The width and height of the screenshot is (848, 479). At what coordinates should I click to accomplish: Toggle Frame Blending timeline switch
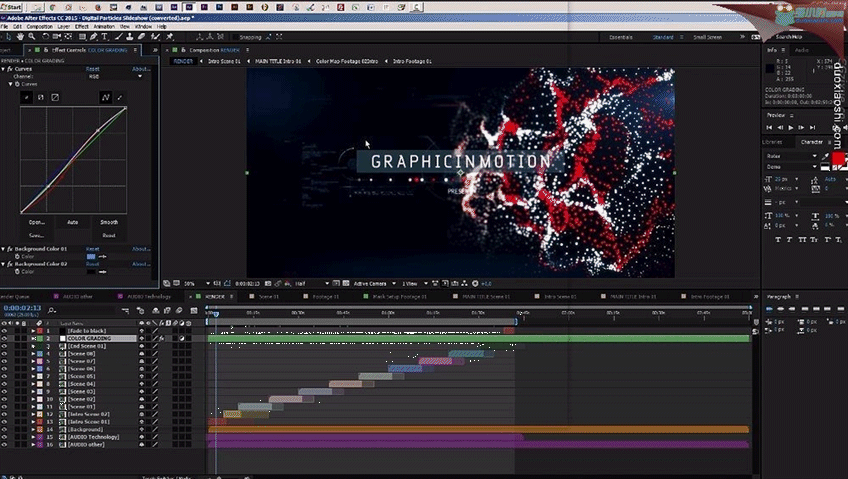(x=167, y=310)
